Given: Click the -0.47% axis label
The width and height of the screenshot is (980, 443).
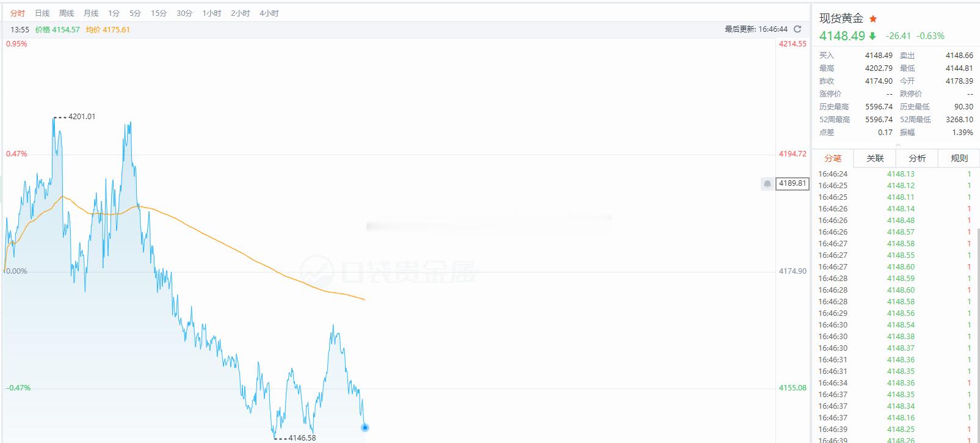Looking at the screenshot, I should click(x=18, y=388).
